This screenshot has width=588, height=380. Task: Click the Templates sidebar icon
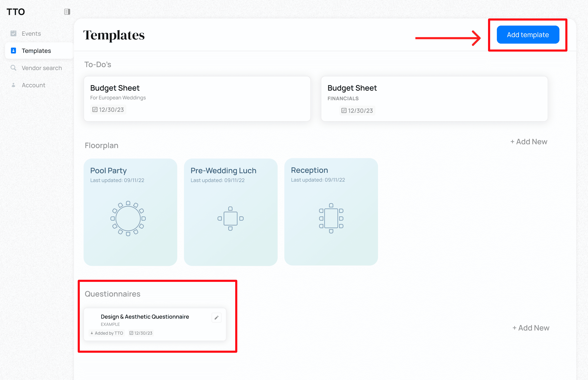pyautogui.click(x=13, y=51)
